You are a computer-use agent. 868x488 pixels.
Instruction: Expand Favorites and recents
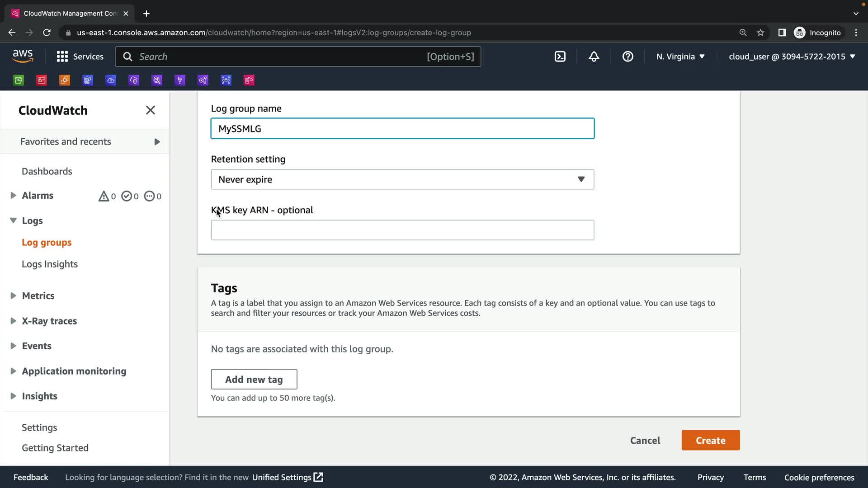tap(157, 142)
